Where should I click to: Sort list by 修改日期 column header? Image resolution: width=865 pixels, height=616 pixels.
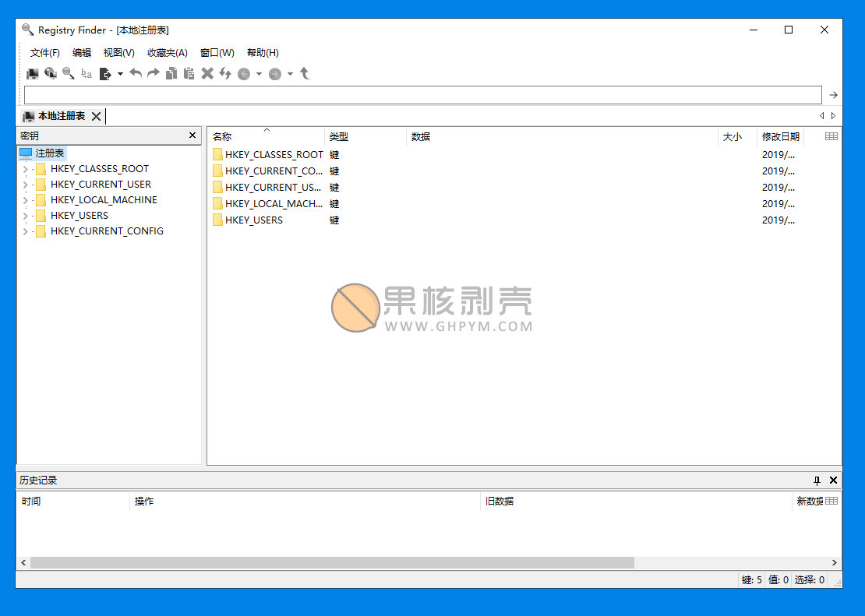click(x=781, y=136)
